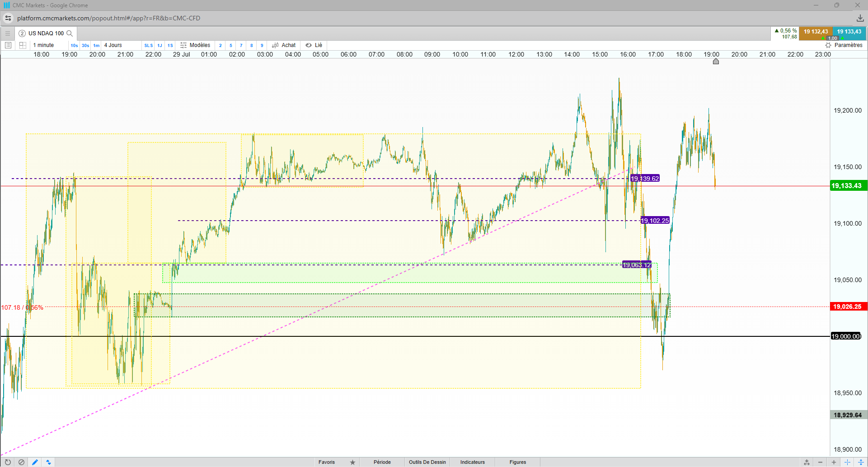Click the list panel icon in toolbar

coord(8,45)
